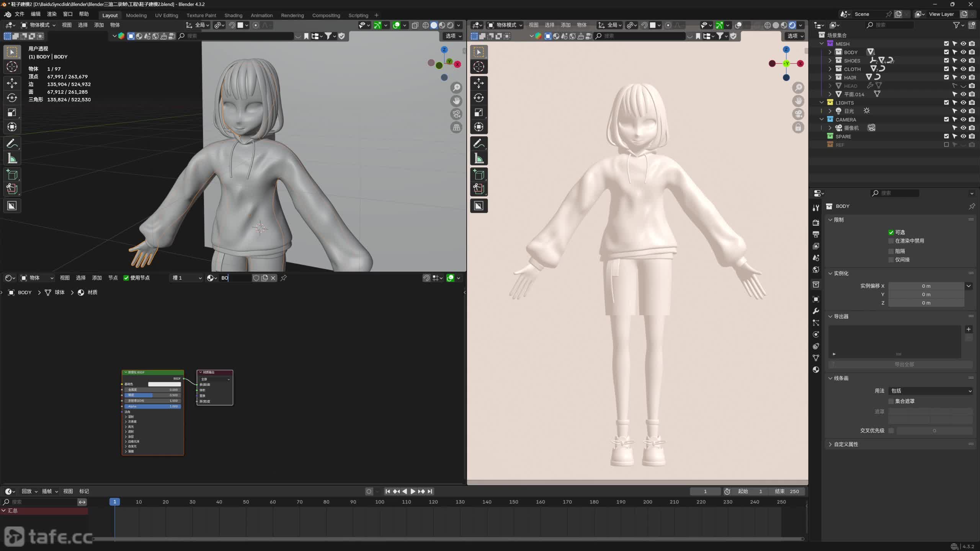Enable the REF collection checkbox
Viewport: 980px width, 551px height.
pos(946,145)
